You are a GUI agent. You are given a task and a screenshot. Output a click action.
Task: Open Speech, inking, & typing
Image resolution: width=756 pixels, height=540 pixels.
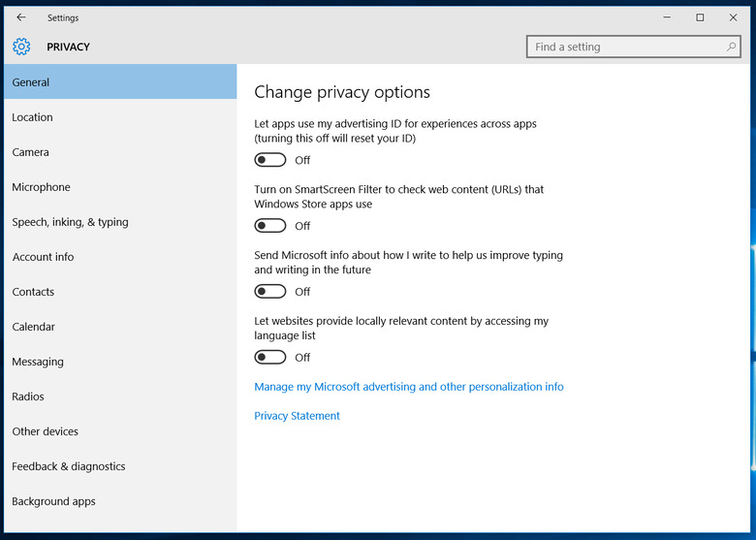tap(120, 222)
